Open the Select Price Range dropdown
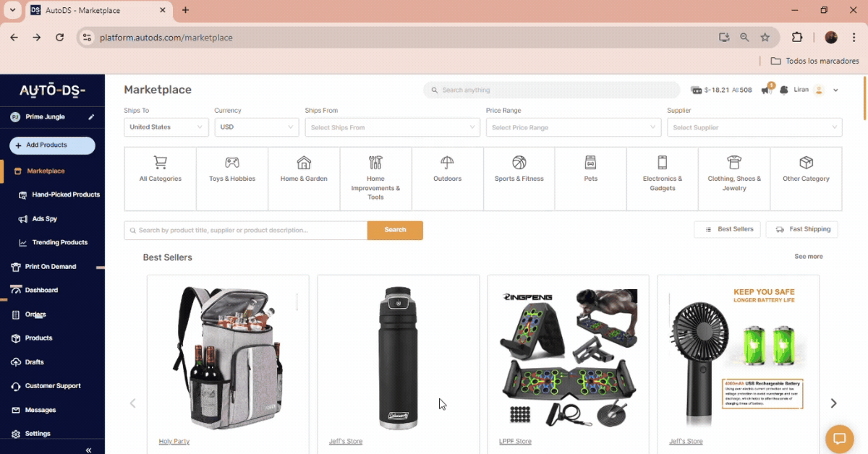The height and width of the screenshot is (454, 868). point(574,127)
